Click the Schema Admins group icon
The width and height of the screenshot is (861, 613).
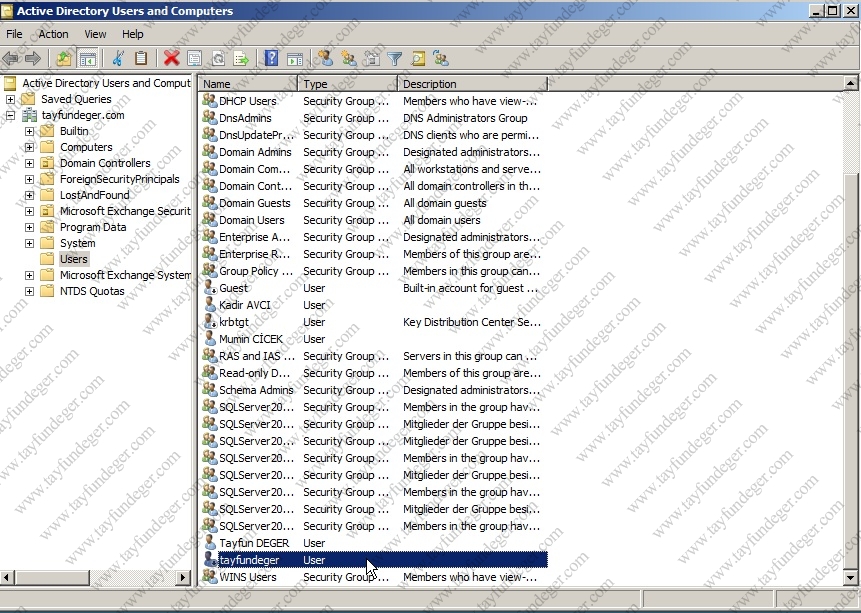click(209, 390)
